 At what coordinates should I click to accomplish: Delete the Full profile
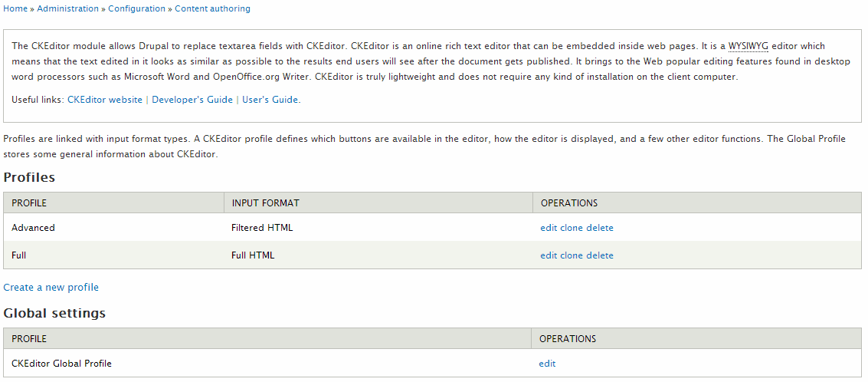600,255
